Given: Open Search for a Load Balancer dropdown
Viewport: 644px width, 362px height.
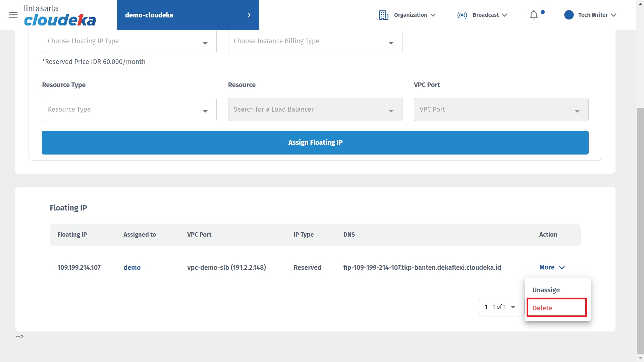Looking at the screenshot, I should click(315, 110).
